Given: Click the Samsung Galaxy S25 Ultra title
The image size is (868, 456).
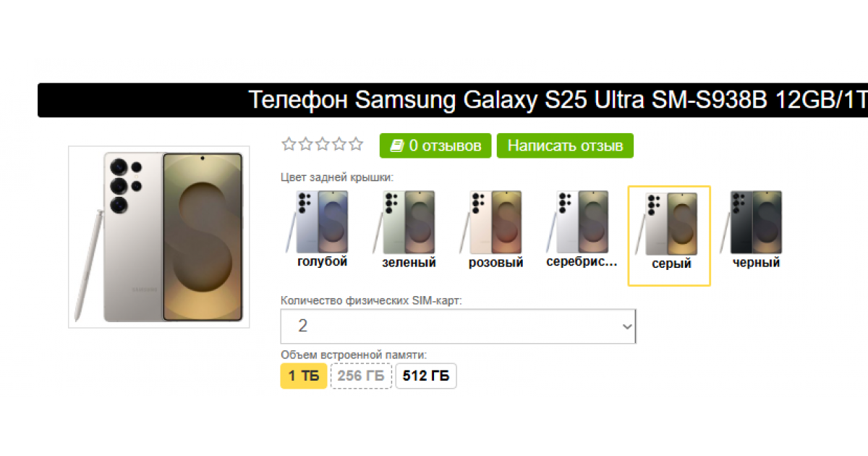Looking at the screenshot, I should 558,100.
